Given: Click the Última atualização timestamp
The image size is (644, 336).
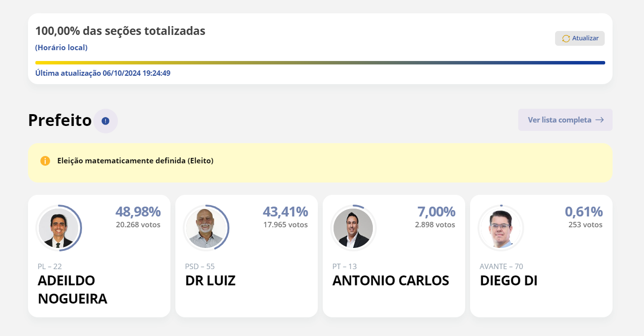Looking at the screenshot, I should click(103, 73).
